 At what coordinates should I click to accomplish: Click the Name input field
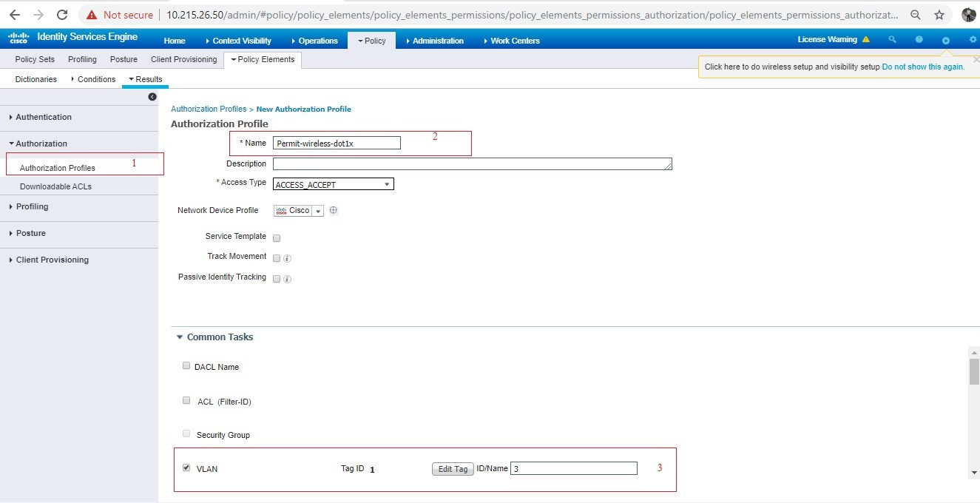337,144
